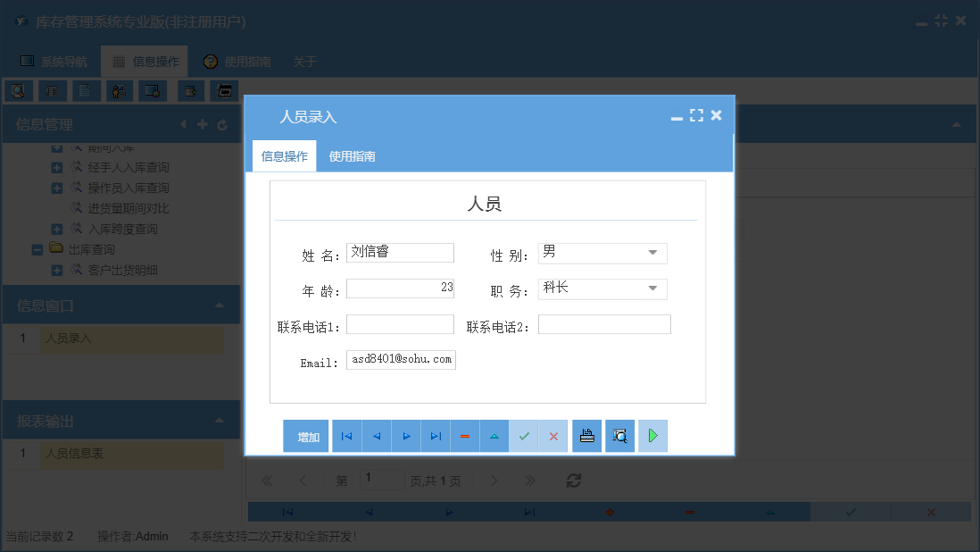
Task: Open print preview from the dialog toolbar
Action: tap(619, 436)
